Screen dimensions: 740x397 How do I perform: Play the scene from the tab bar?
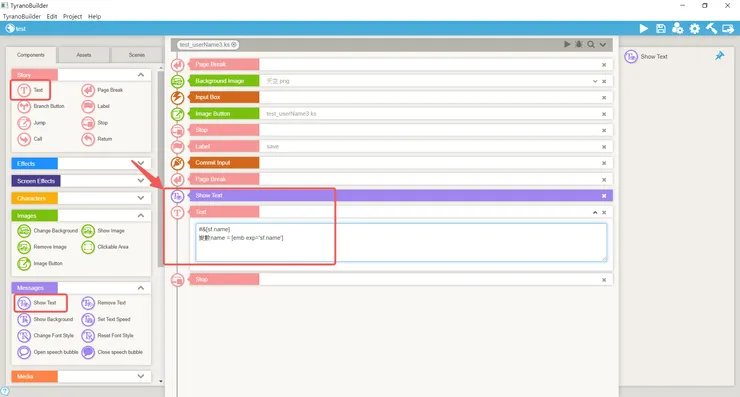pos(567,44)
